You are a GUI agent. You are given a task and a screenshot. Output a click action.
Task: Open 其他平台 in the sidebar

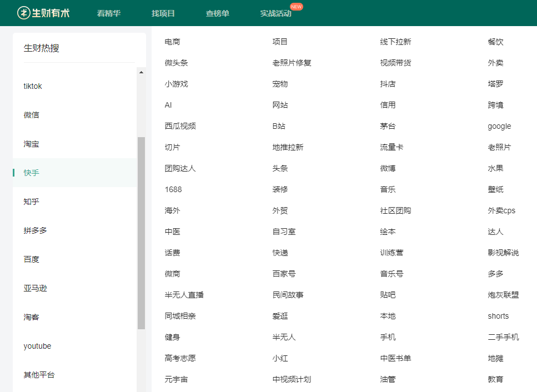pyautogui.click(x=39, y=375)
